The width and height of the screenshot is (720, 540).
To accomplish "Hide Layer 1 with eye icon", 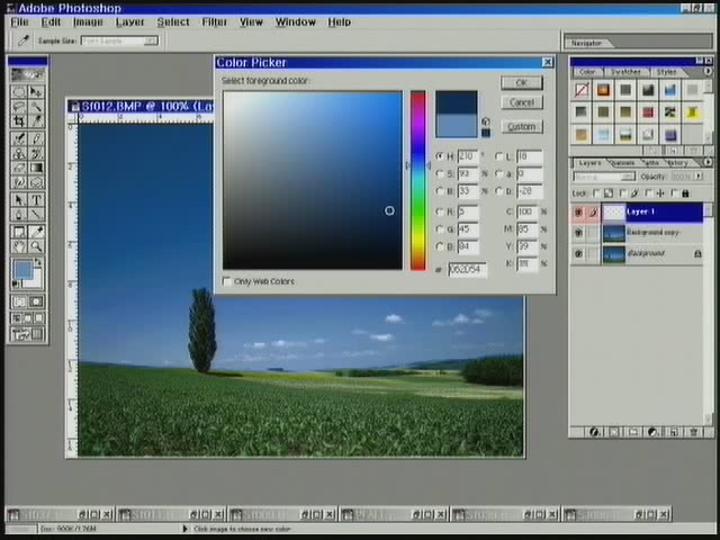I will tap(579, 212).
